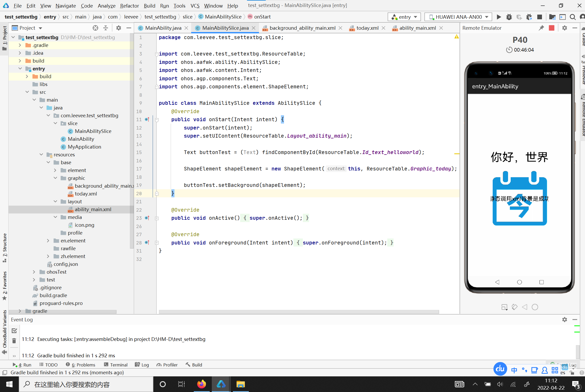The height and width of the screenshot is (392, 585).
Task: Click the back triangle below emulator
Action: click(525, 307)
